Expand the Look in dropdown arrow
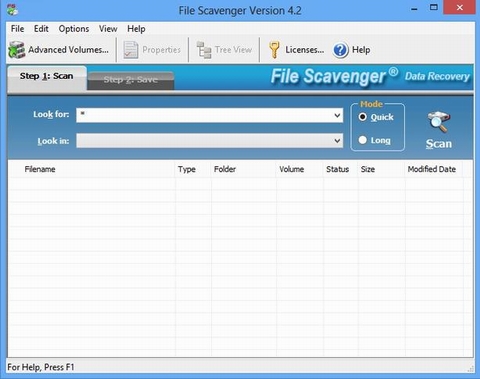This screenshot has height=379, width=480. click(x=337, y=141)
